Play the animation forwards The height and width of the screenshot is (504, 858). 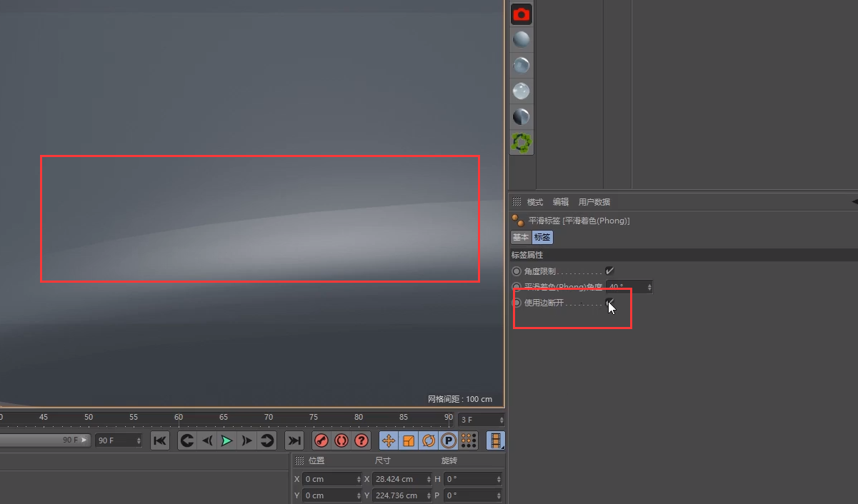[x=226, y=440]
